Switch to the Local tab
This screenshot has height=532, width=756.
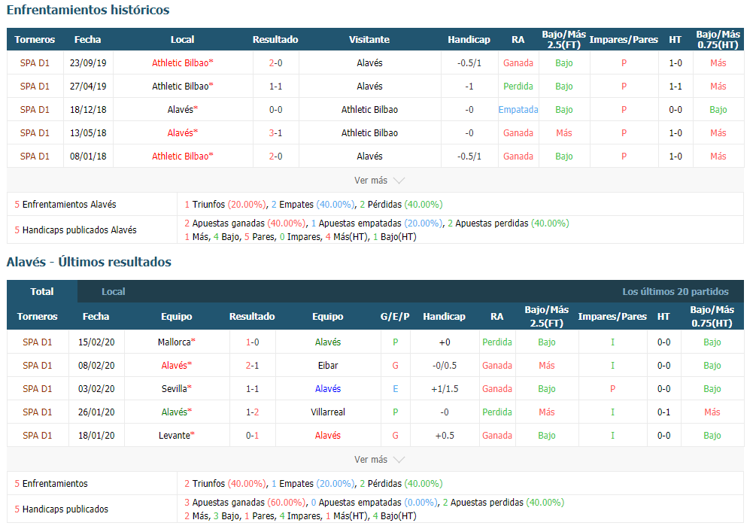[x=114, y=291]
